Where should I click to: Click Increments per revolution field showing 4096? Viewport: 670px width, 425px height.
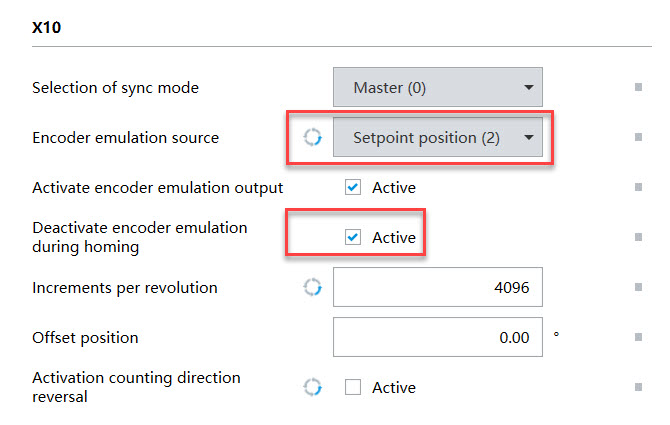pos(438,287)
